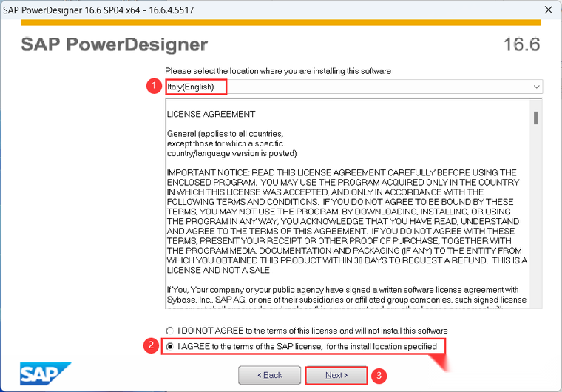Viewport: 562px width, 392px height.
Task: Click 'LICENSE AND NOT A SALE.' line
Action: click(x=220, y=270)
